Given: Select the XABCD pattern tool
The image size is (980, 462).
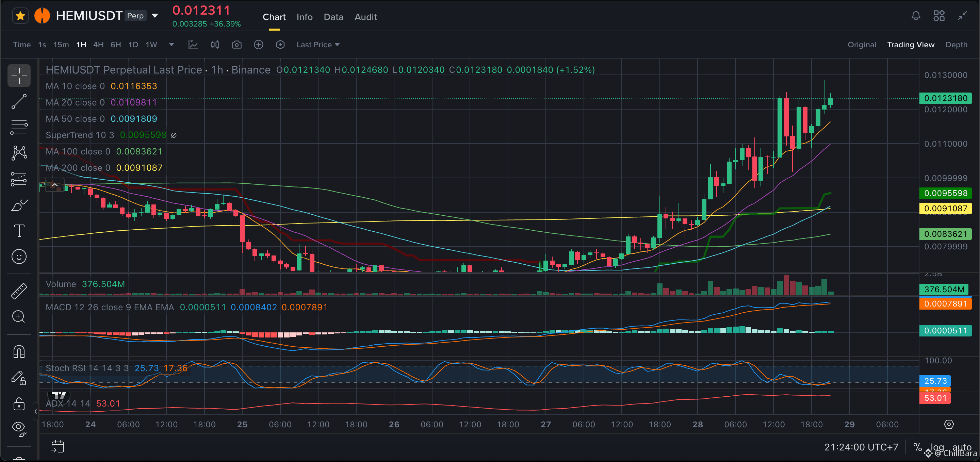Looking at the screenshot, I should (x=19, y=153).
